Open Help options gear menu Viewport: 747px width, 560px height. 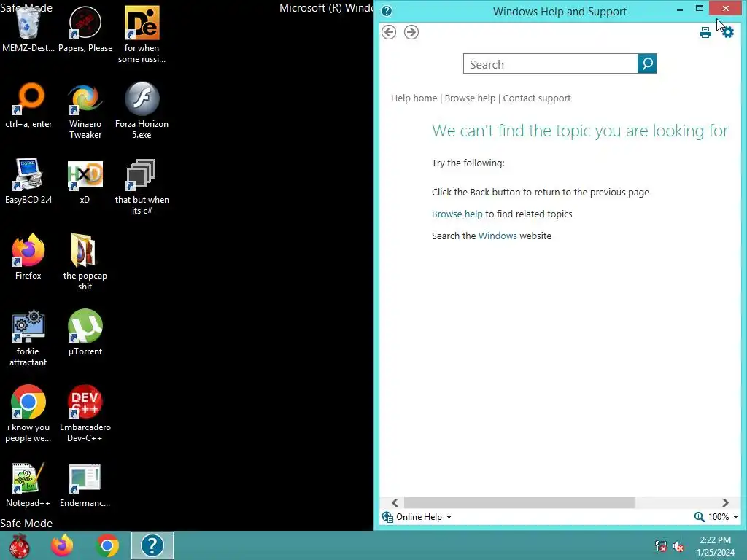(x=727, y=32)
